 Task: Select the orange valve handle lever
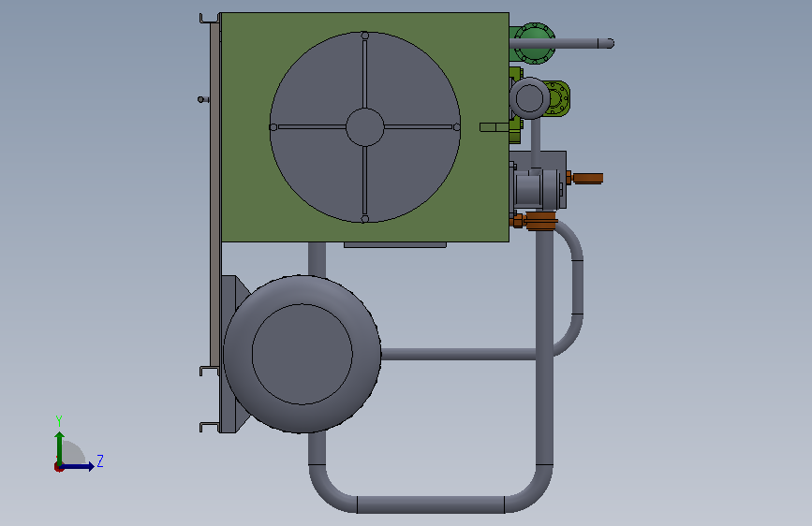click(x=588, y=178)
